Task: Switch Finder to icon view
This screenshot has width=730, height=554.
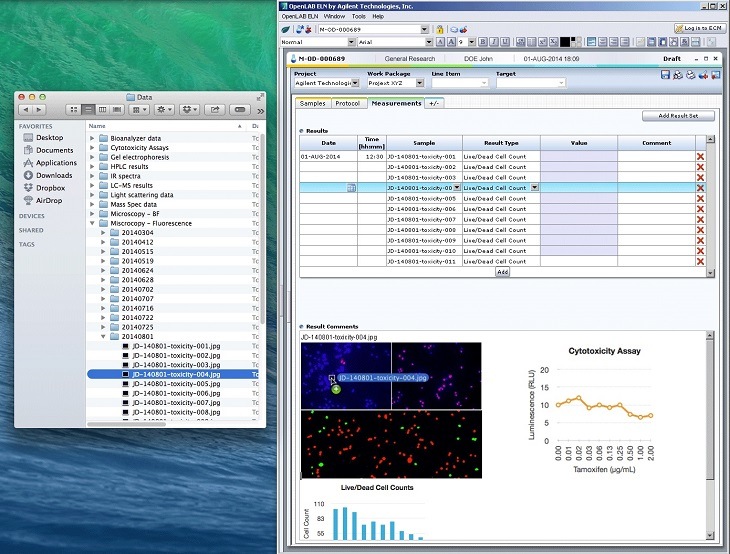Action: coord(74,110)
